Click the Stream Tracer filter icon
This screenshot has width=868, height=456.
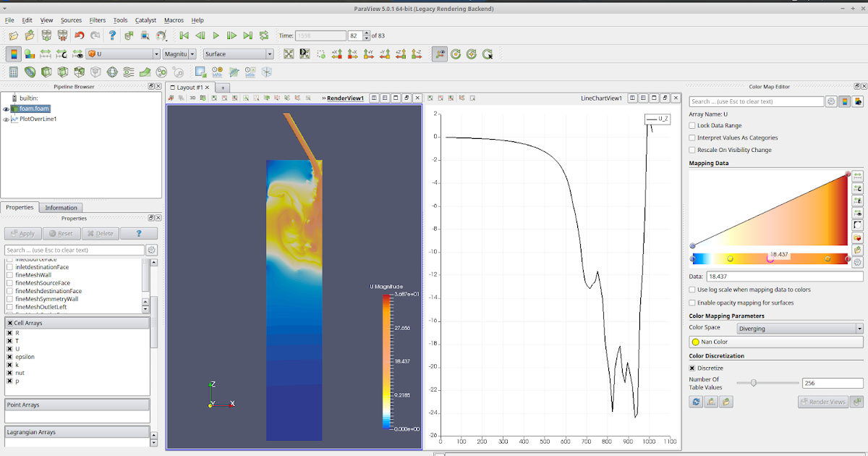pos(128,72)
